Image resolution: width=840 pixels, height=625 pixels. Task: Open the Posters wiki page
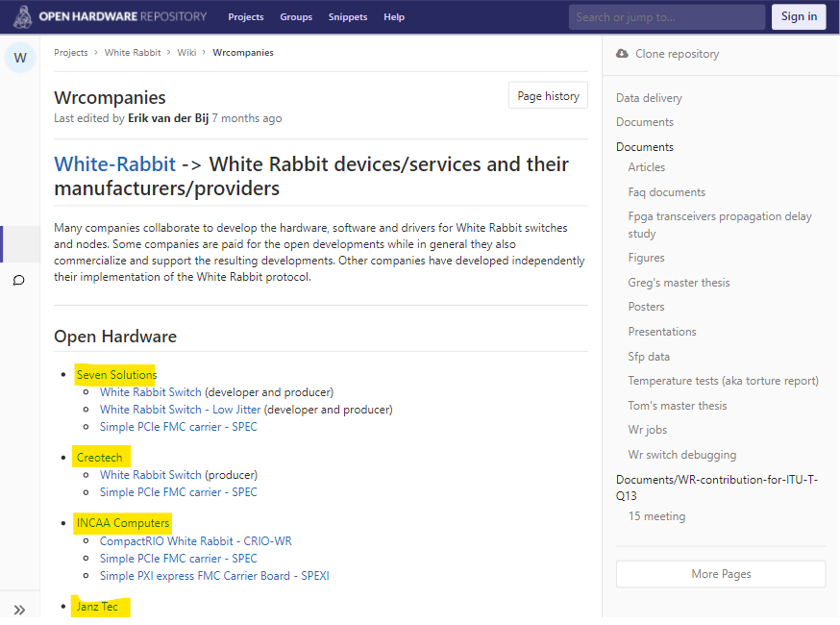(x=646, y=307)
